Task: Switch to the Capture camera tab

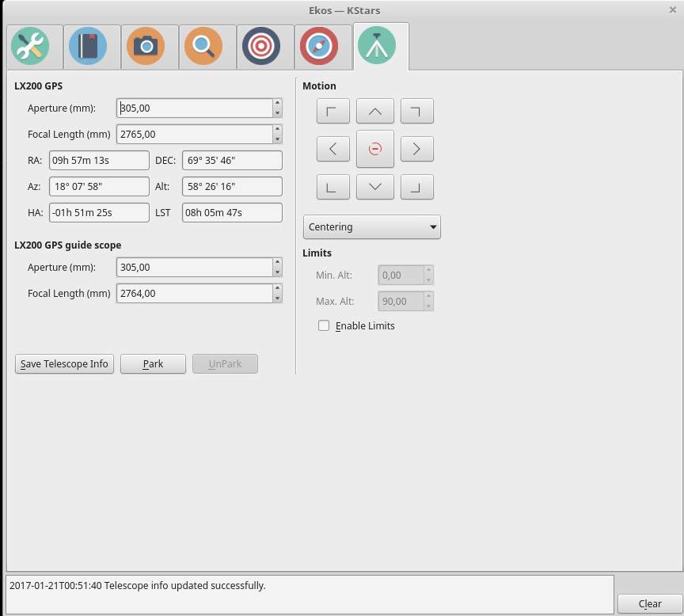Action: [146, 46]
